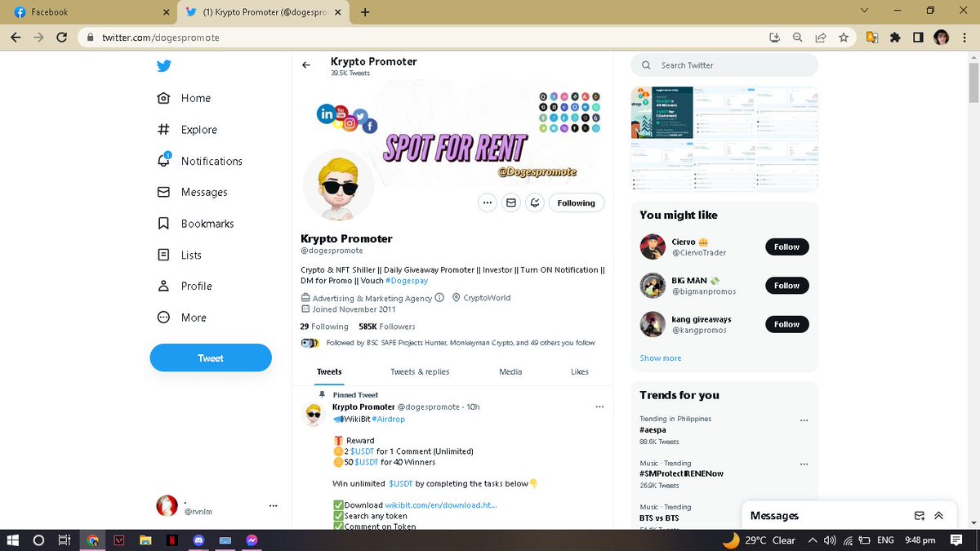Image resolution: width=980 pixels, height=551 pixels.
Task: Open Bookmarks in the sidebar
Action: click(195, 224)
